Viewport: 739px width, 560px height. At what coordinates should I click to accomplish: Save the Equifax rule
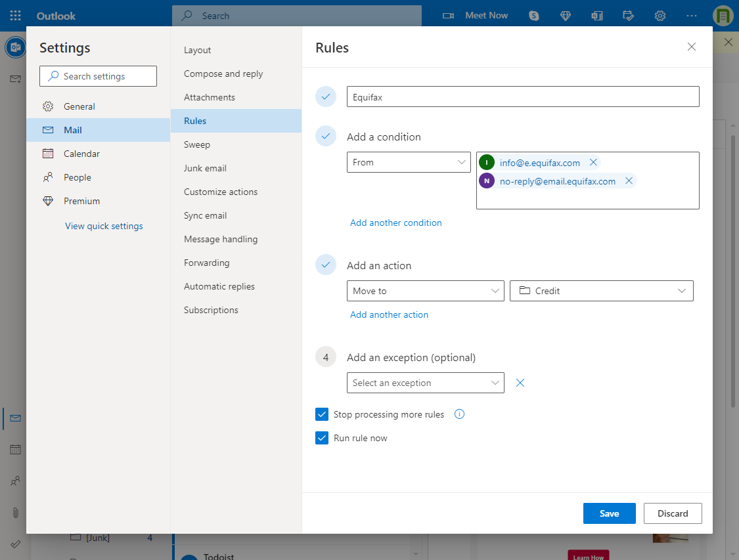(610, 513)
